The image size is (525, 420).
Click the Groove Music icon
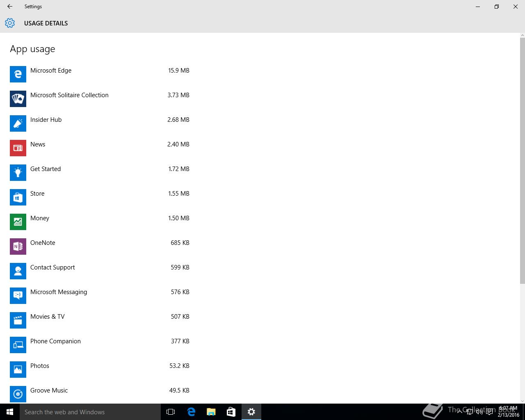(18, 394)
